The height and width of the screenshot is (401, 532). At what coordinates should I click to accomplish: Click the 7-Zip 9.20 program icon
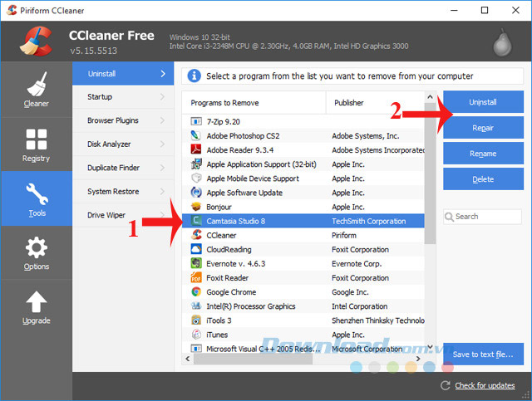click(x=196, y=121)
